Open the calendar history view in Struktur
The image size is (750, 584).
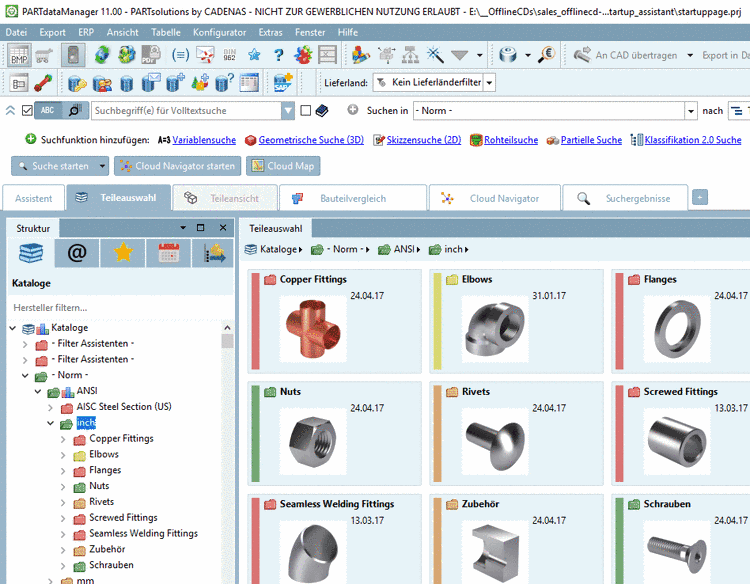tap(169, 253)
